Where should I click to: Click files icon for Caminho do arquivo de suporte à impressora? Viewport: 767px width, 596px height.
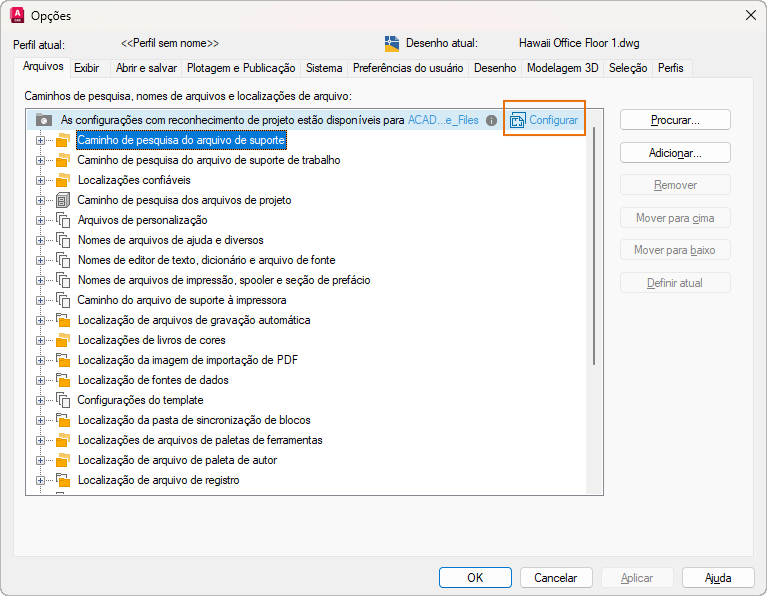click(x=63, y=300)
